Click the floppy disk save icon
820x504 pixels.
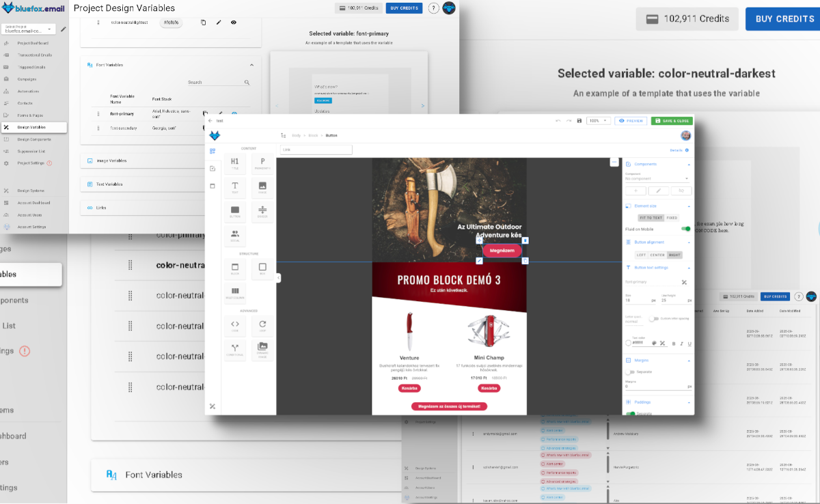pyautogui.click(x=579, y=121)
